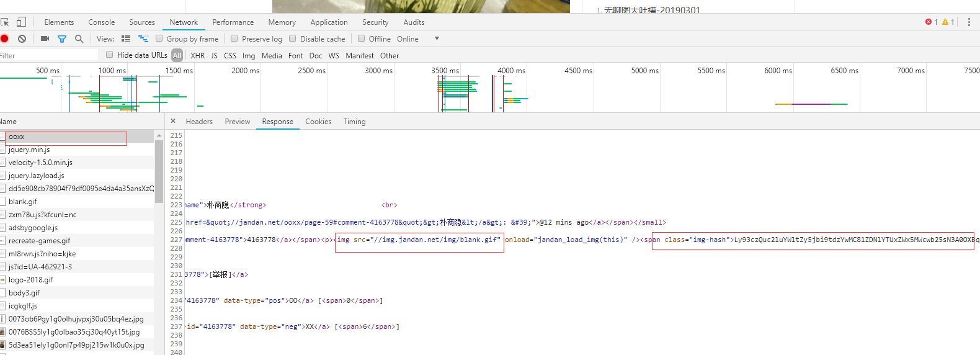
Task: Select icgkglf.js request
Action: point(77,306)
